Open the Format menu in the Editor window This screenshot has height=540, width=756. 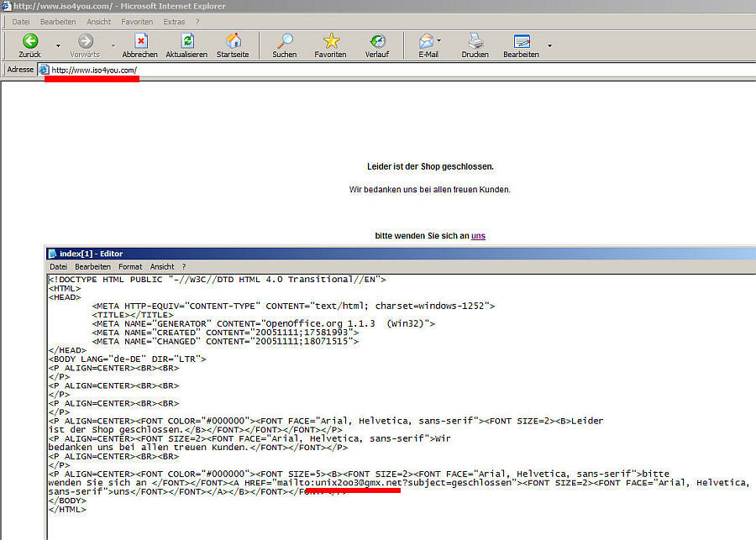[130, 266]
